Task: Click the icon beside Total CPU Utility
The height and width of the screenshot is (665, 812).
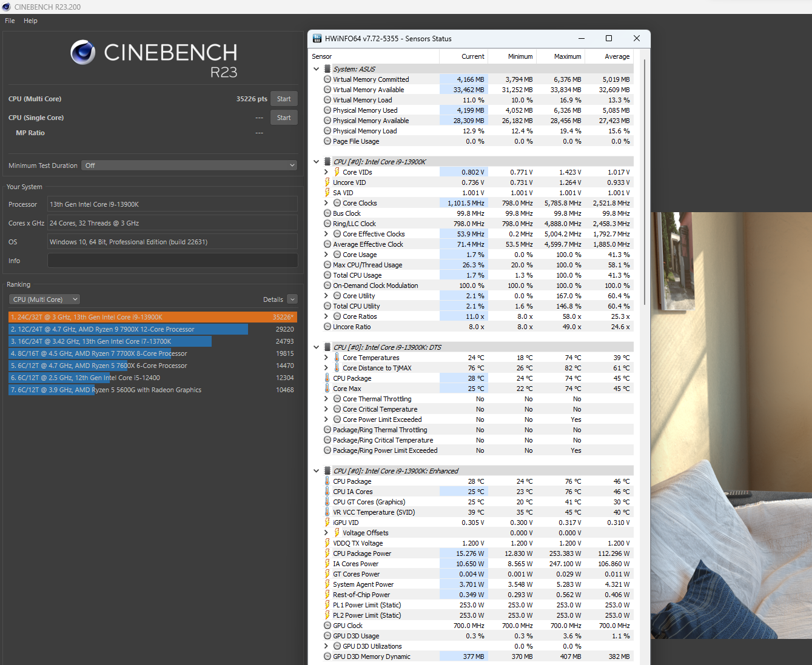Action: pos(327,306)
